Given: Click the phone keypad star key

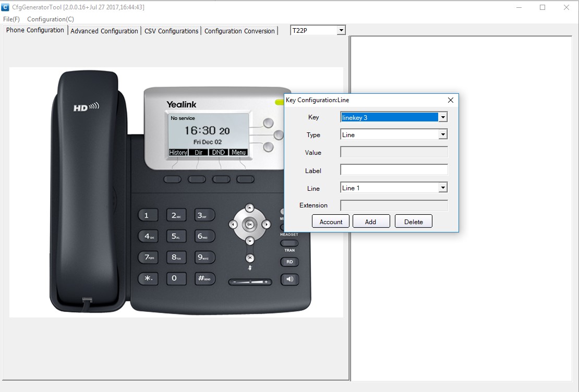Looking at the screenshot, I should click(x=148, y=278).
